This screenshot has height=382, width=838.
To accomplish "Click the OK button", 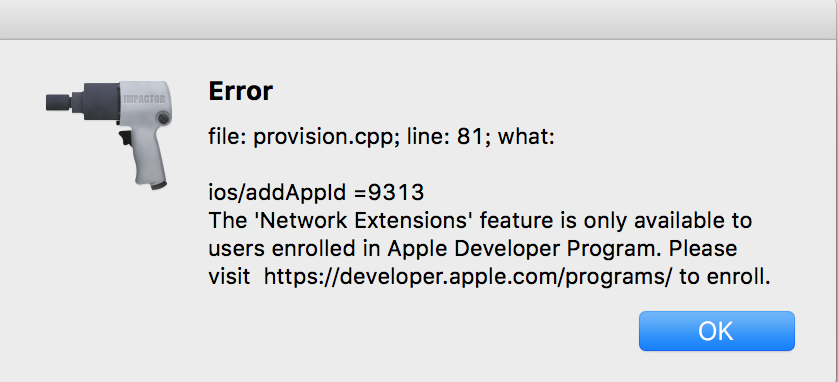I will (x=717, y=331).
